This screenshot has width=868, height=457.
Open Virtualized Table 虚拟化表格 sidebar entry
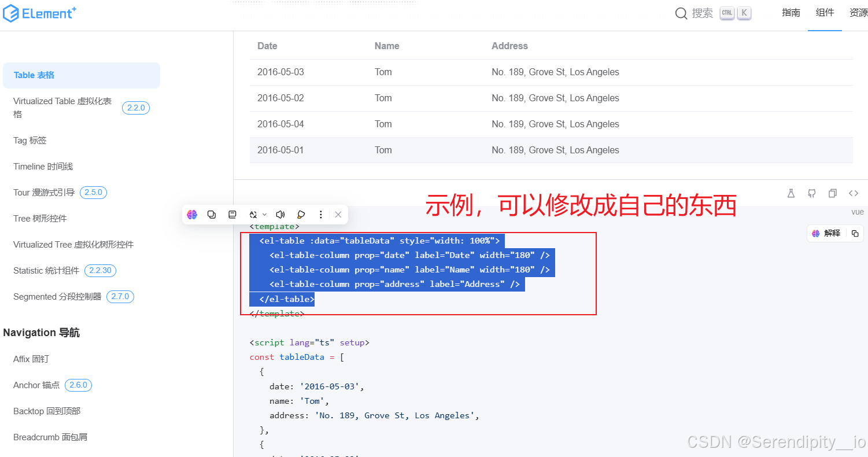click(x=62, y=108)
